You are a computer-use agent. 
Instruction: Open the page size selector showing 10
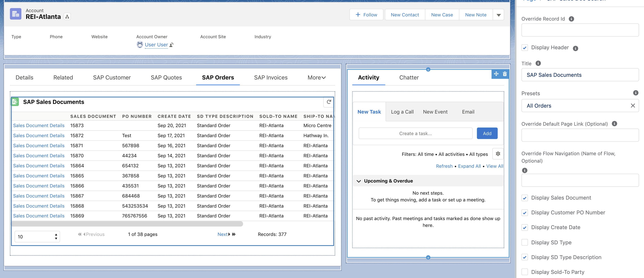tap(37, 237)
